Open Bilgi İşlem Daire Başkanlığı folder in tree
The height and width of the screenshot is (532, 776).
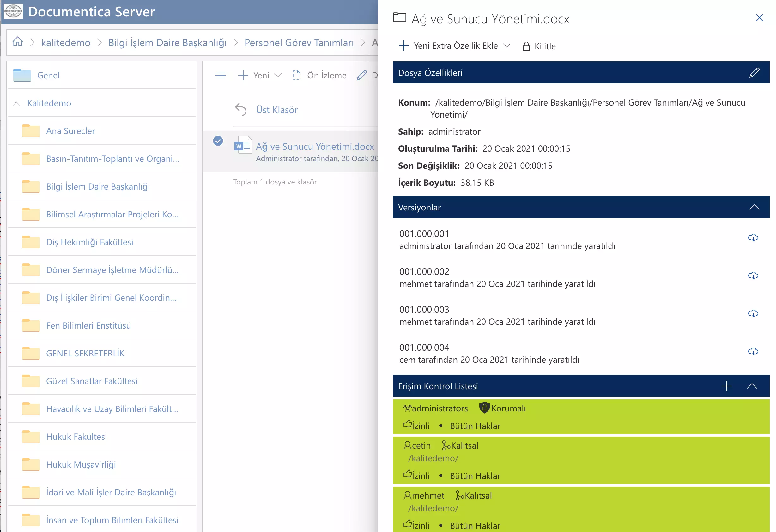(101, 186)
